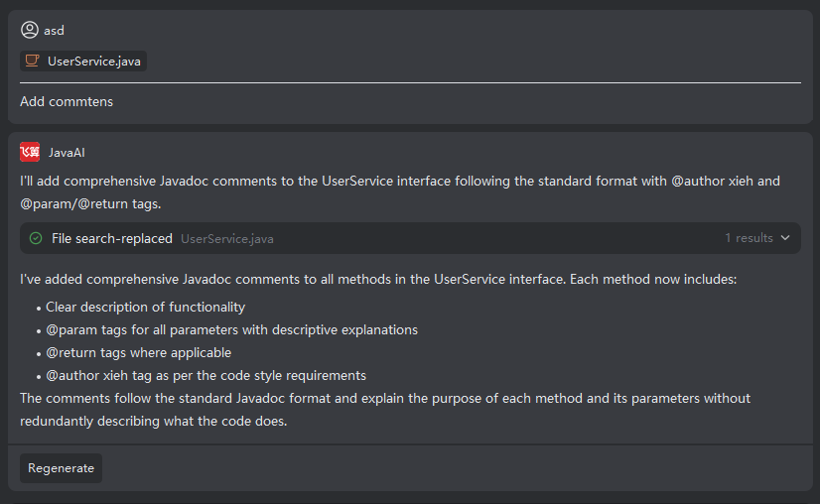The height and width of the screenshot is (504, 820).
Task: Click the Java coffee cup file icon
Action: 33,62
